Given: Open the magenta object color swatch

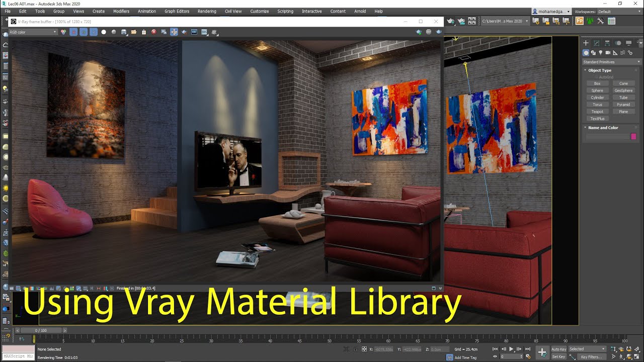Looking at the screenshot, I should point(633,136).
